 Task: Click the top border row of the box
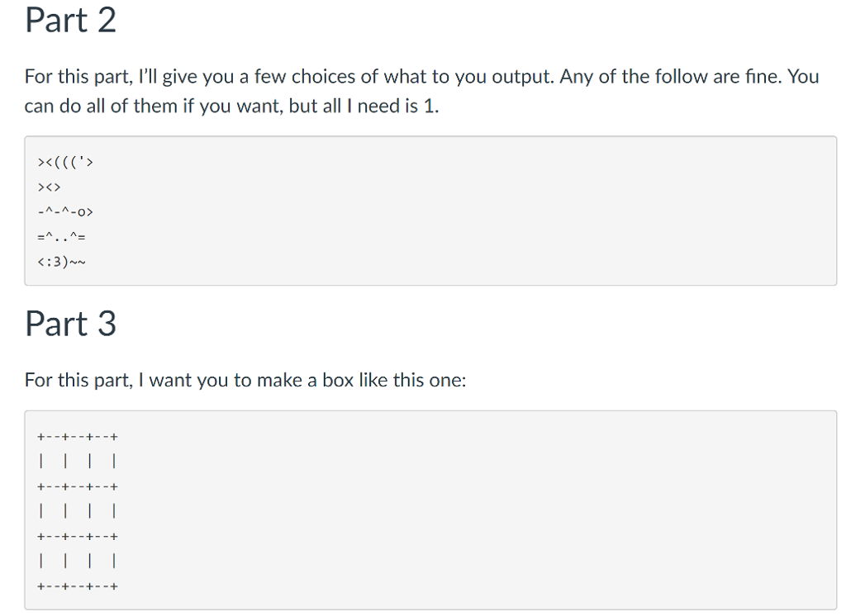78,436
